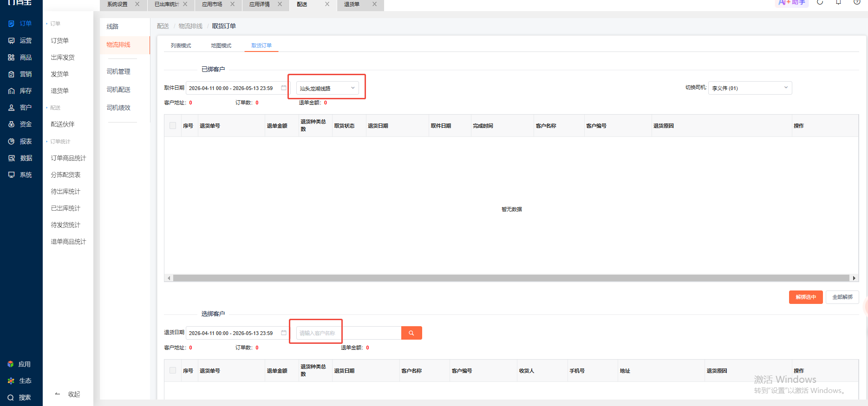Open 司机绩效 in the delivery menu
The width and height of the screenshot is (868, 406).
pyautogui.click(x=118, y=108)
